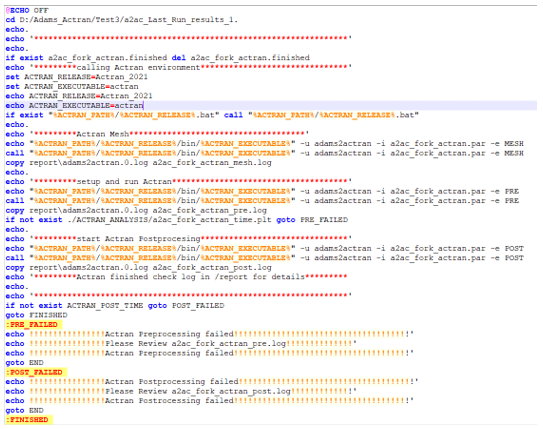Click the set ACTRAN_EXECUTABLE=actran line
This screenshot has width=543, height=429.
72,87
